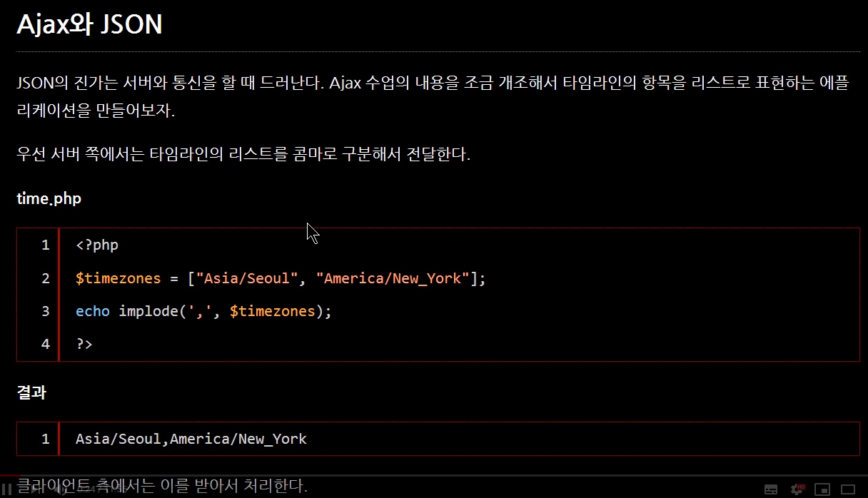Click the "America/New_York" string on line 2
Viewport: 868px width, 498px height.
[x=393, y=278]
